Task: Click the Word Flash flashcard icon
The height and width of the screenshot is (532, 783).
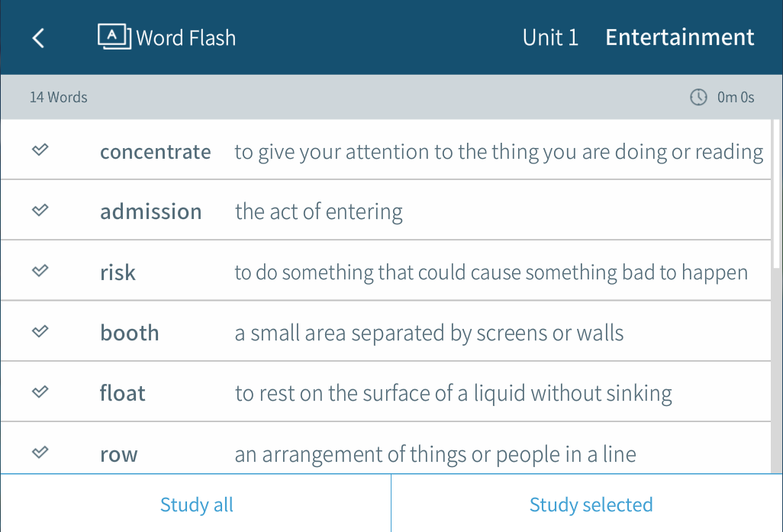Action: click(x=114, y=37)
